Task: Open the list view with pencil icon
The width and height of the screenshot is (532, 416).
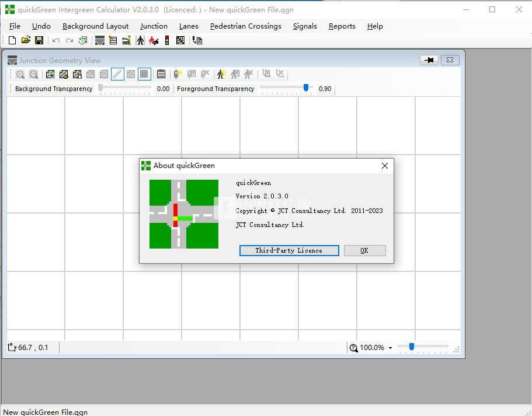Action: [x=113, y=41]
